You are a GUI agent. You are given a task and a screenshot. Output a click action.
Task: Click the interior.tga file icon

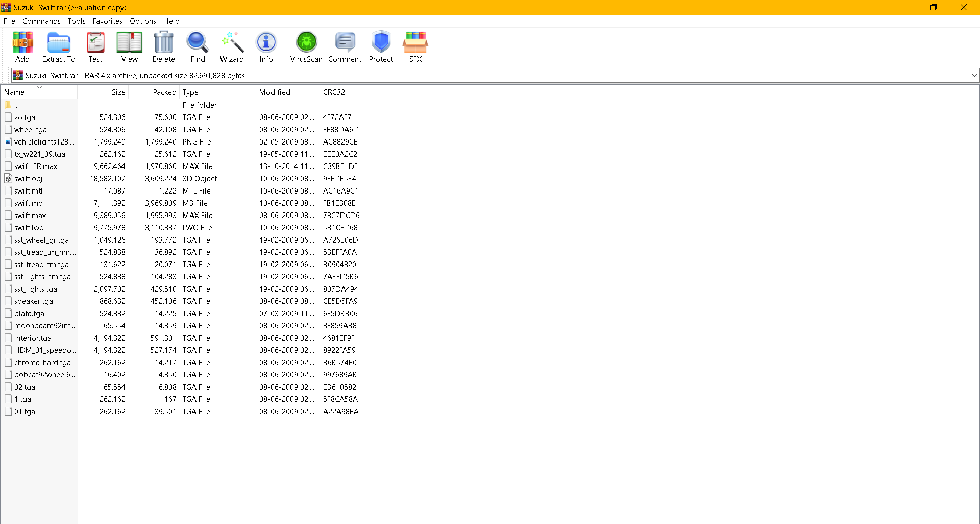point(8,338)
